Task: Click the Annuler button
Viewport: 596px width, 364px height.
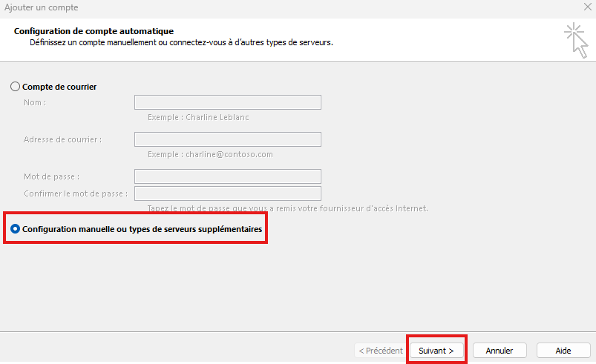Action: tap(500, 350)
